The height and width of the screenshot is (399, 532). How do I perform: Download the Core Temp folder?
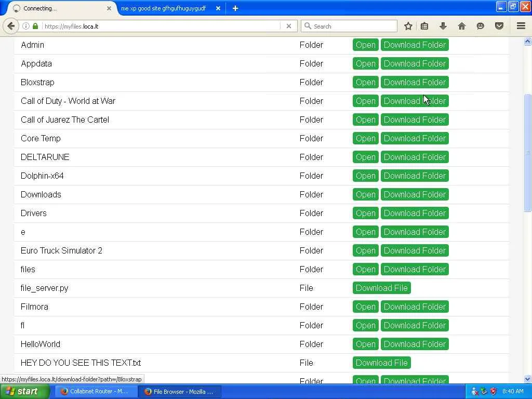click(415, 138)
